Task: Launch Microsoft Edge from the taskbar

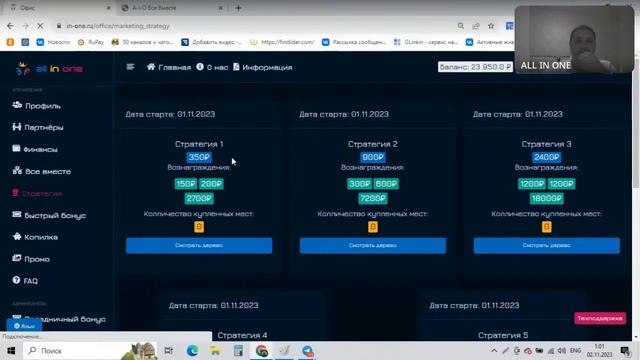Action: [192, 351]
